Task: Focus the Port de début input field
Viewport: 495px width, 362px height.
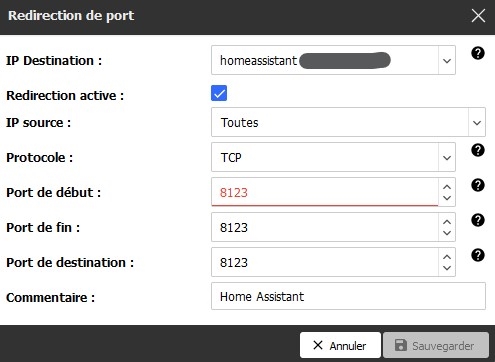Action: [325, 192]
